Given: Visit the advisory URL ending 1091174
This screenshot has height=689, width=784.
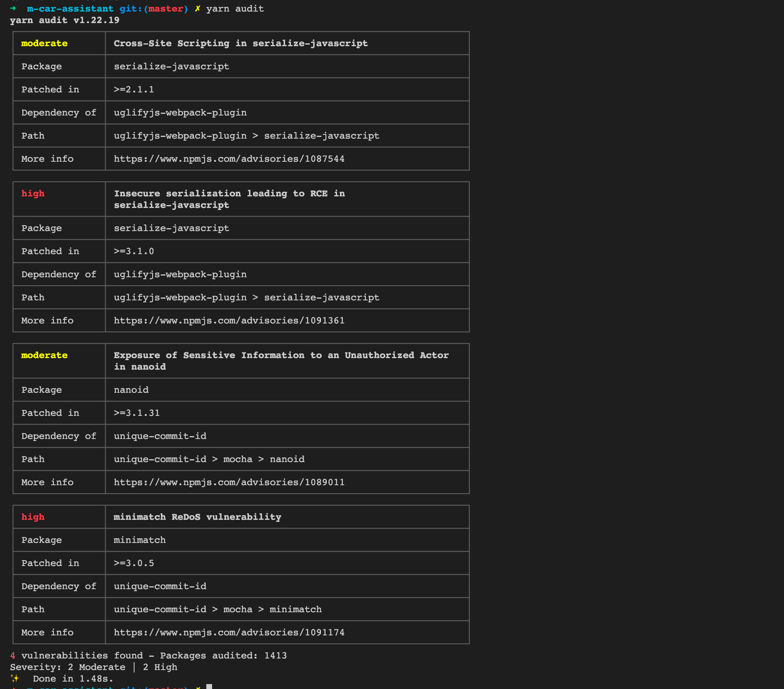Looking at the screenshot, I should (229, 632).
